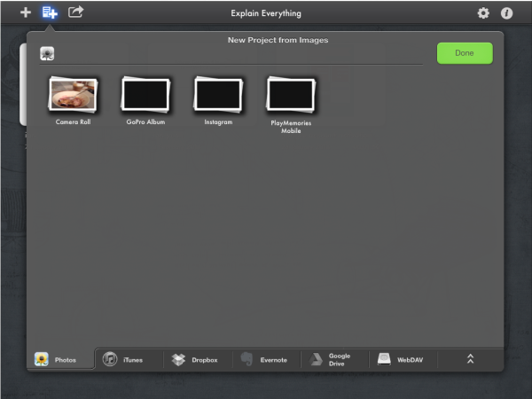Open the Instagram album thumbnail
The width and height of the screenshot is (532, 399).
(218, 95)
